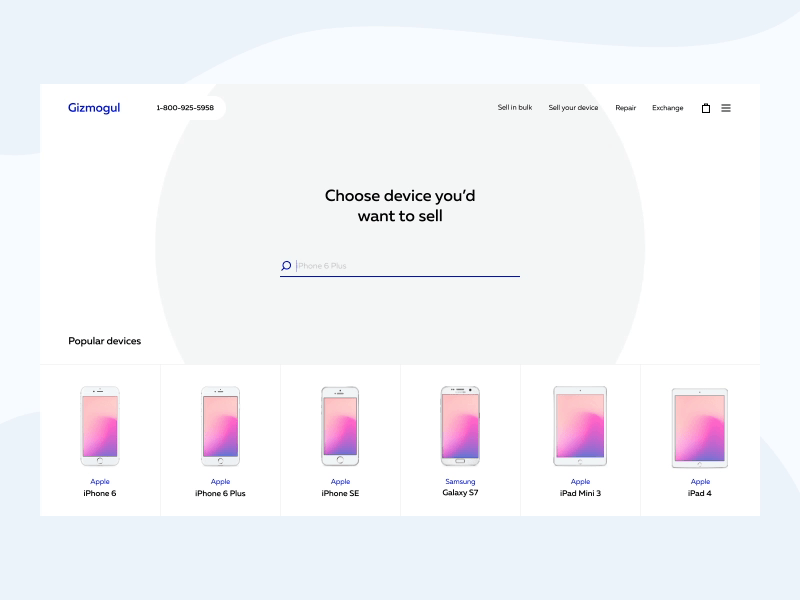
Task: Open the Repair menu item
Action: coord(625,107)
